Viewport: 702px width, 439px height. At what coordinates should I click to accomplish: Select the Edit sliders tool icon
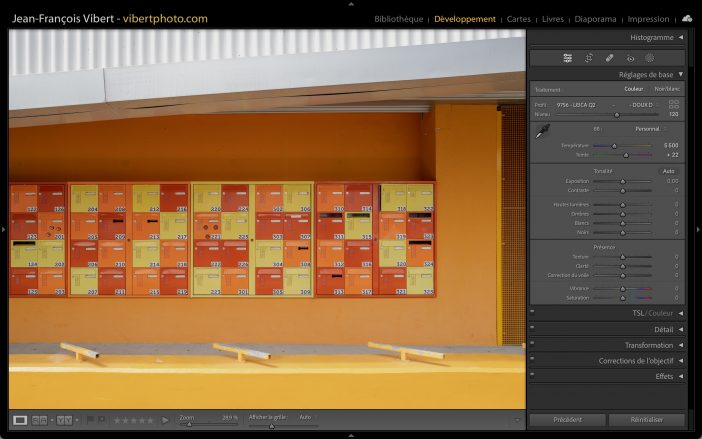pos(567,58)
